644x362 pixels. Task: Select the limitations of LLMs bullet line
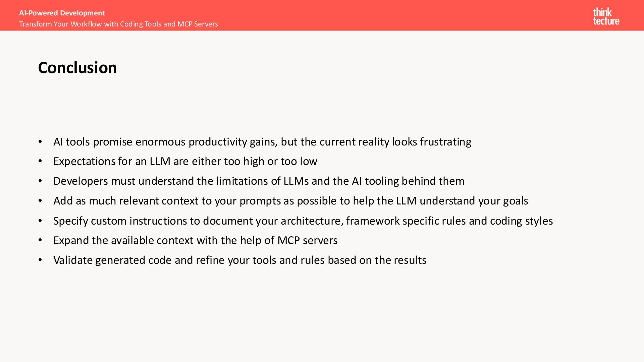point(259,181)
